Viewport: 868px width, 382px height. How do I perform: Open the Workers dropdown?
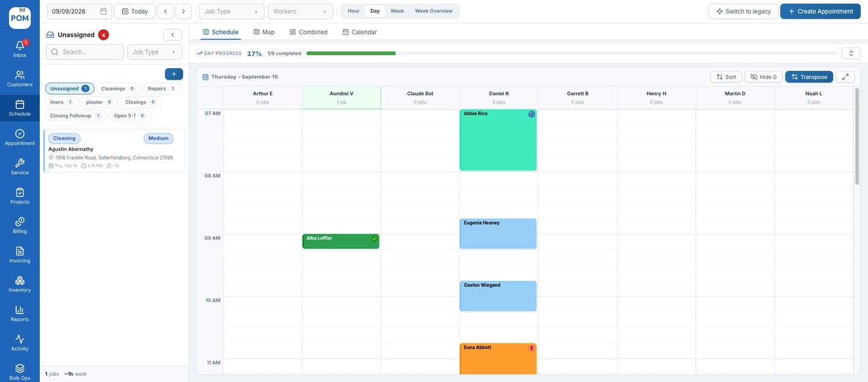(300, 11)
